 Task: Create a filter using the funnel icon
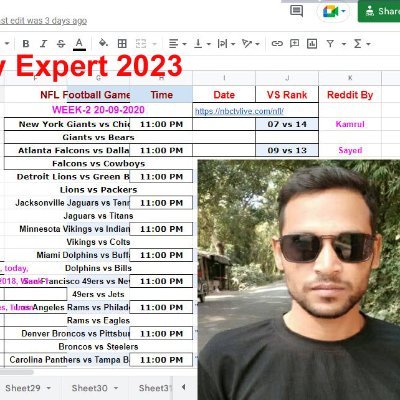(330, 44)
